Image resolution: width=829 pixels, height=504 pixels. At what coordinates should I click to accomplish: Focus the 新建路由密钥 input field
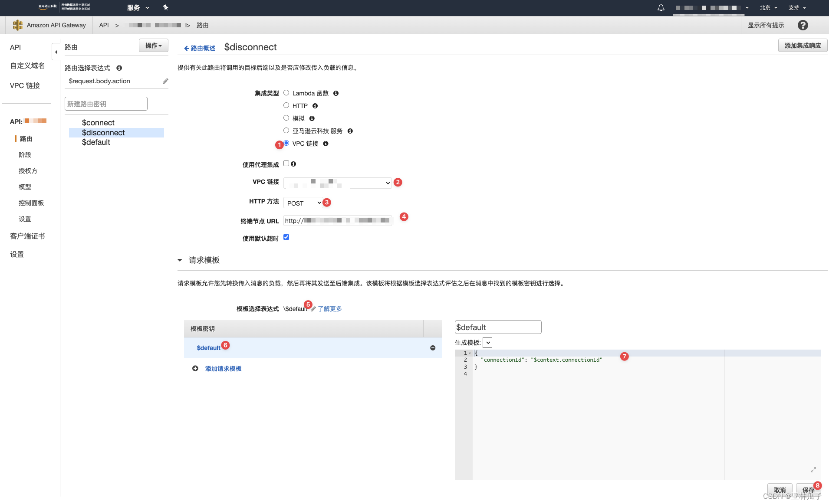pos(106,104)
